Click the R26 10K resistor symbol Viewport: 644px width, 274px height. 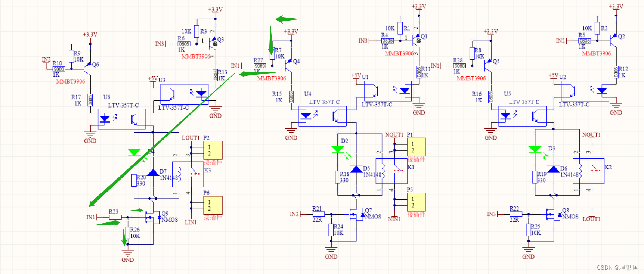128,233
